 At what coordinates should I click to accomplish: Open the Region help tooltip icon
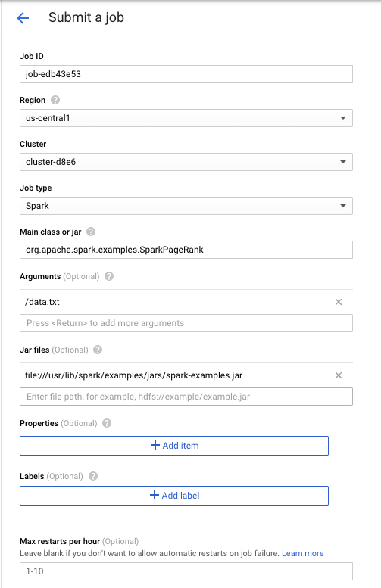55,100
